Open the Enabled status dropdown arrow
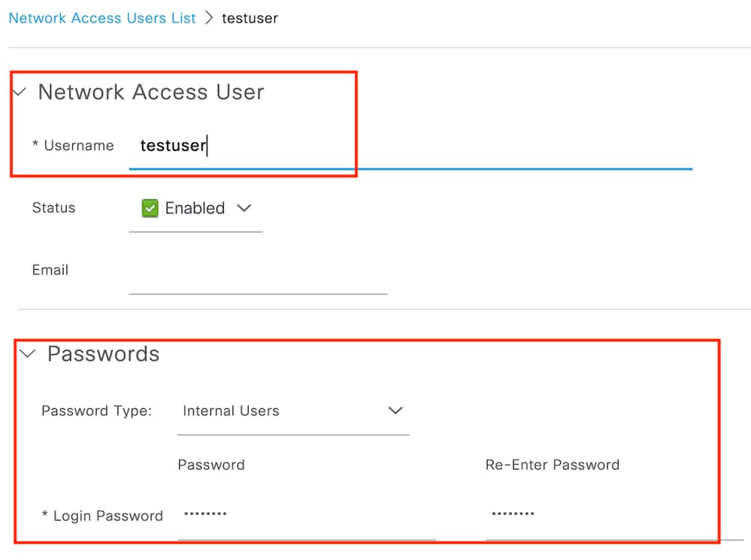 click(x=244, y=208)
